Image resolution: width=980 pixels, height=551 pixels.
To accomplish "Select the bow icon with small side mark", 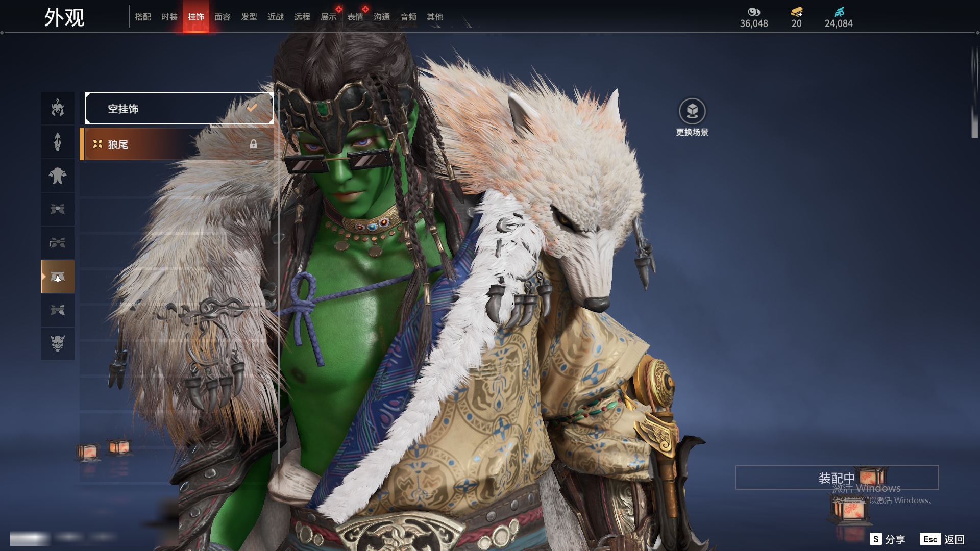I will pos(58,243).
